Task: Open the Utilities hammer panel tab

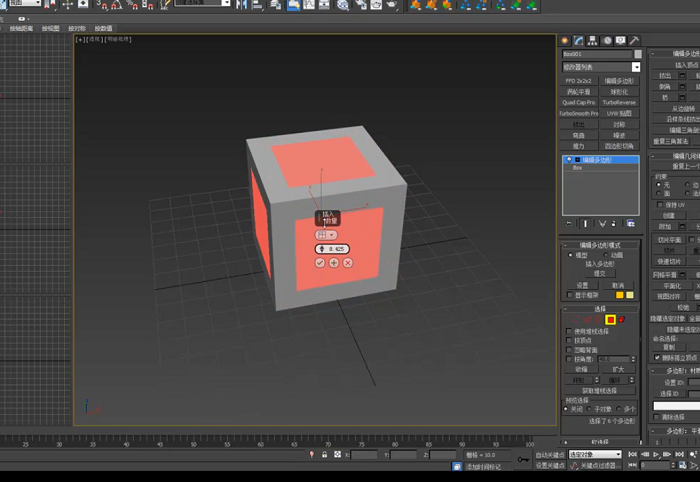Action: coord(634,41)
